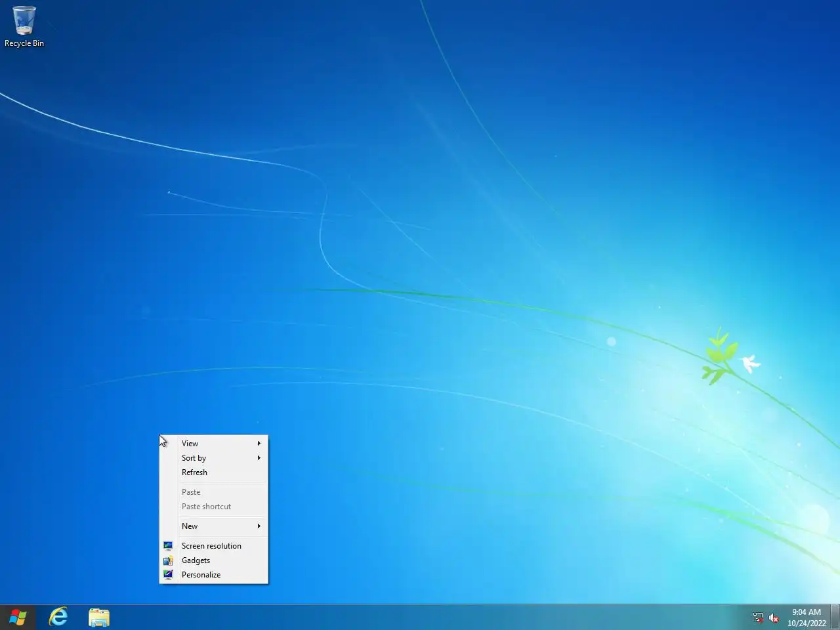The width and height of the screenshot is (840, 630).
Task: Click the greyed-out Paste entry
Action: [214, 492]
